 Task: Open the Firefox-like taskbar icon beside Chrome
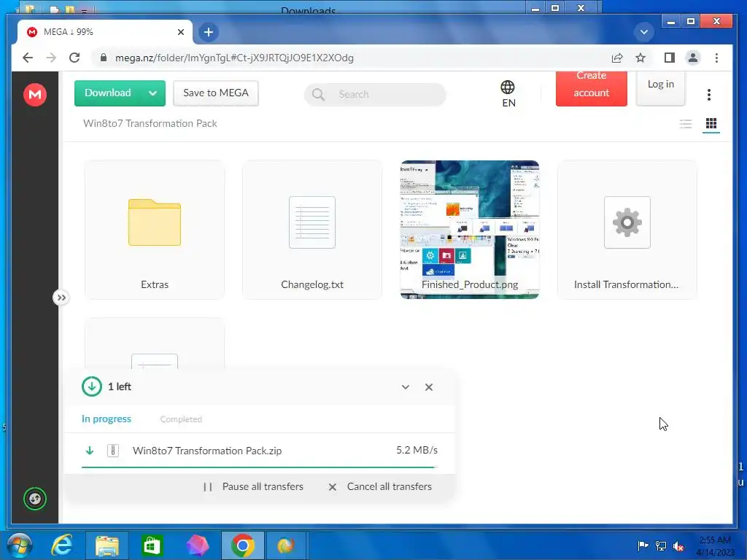click(286, 545)
